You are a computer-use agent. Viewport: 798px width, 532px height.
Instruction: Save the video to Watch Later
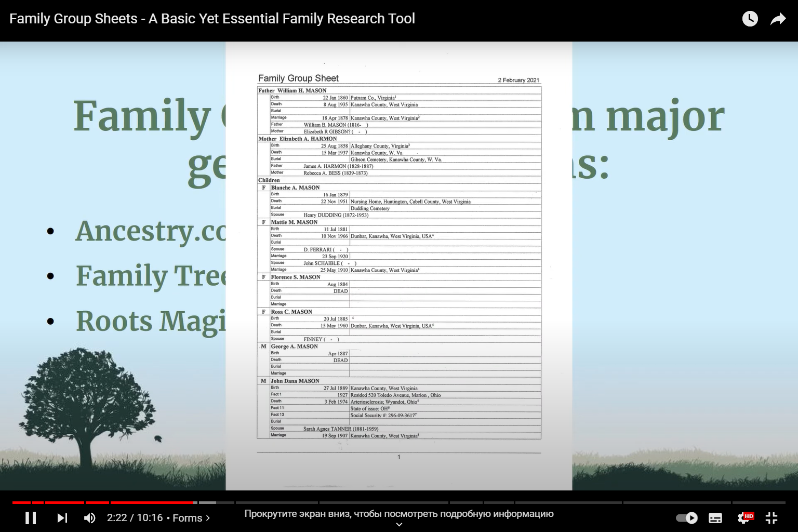click(750, 18)
